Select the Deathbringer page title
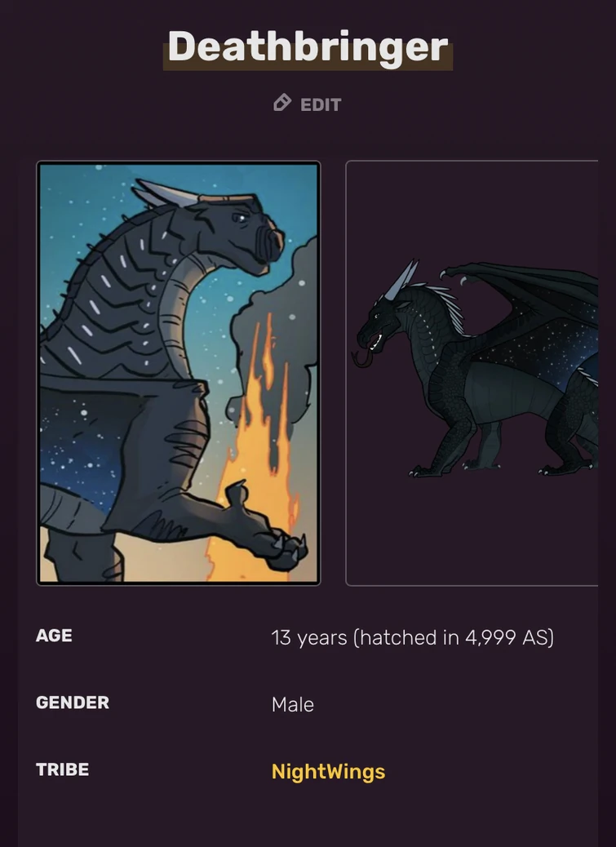The image size is (616, 847). (x=308, y=47)
